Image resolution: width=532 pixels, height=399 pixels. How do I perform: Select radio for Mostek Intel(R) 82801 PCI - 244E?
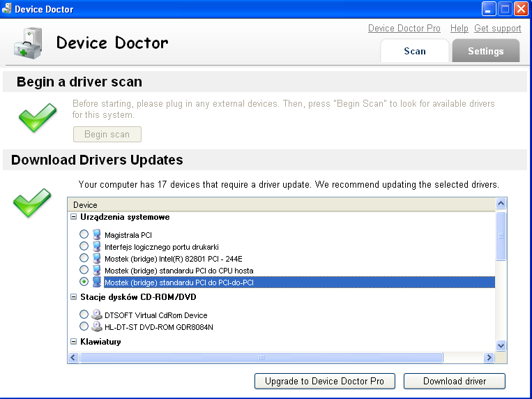click(84, 257)
